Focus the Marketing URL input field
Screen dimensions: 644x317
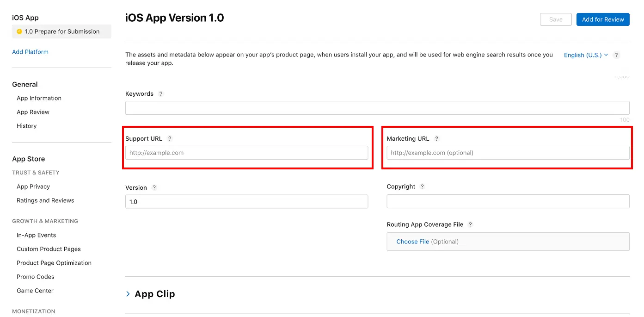click(x=508, y=153)
